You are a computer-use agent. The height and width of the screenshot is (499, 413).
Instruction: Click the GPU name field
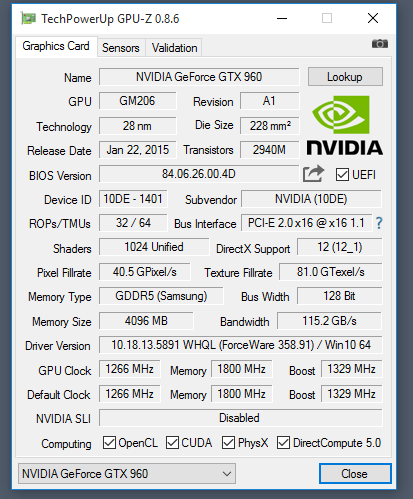pos(199,77)
